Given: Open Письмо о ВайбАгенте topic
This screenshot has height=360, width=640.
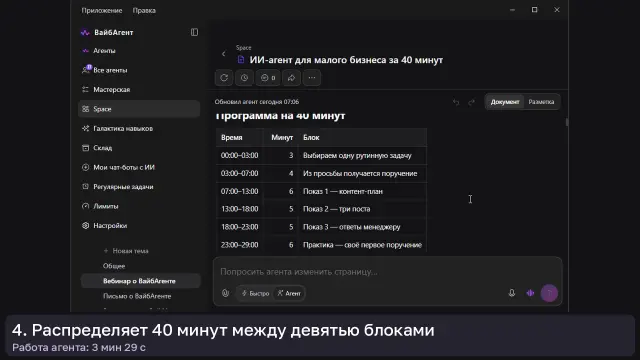Looking at the screenshot, I should tap(137, 296).
